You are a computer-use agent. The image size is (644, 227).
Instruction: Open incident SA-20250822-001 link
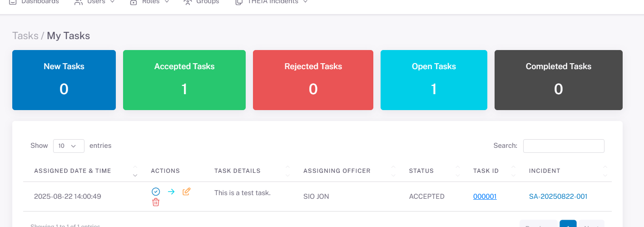[x=558, y=197]
